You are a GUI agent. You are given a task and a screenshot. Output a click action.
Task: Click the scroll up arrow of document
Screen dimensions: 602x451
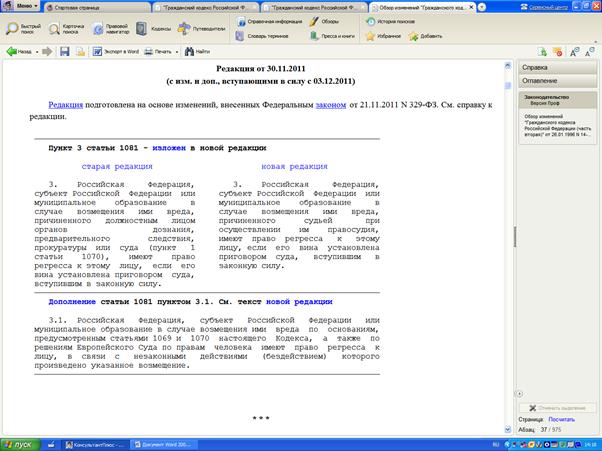pyautogui.click(x=508, y=66)
